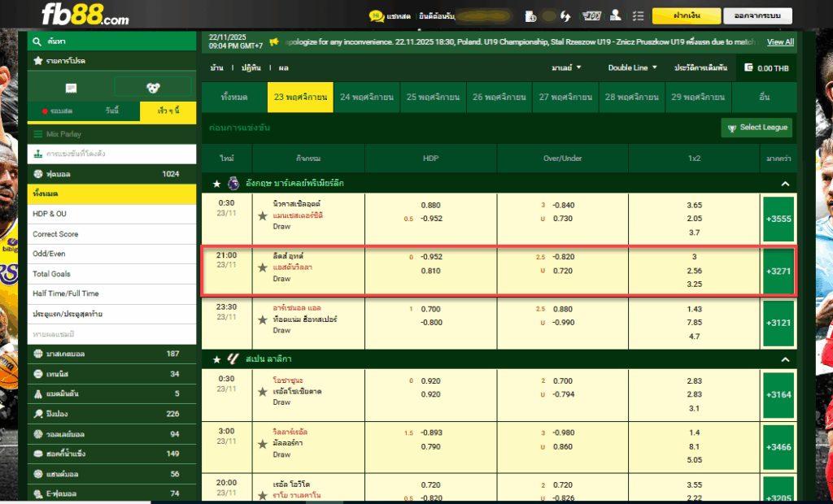
Task: Open ประวัติการเดิมพัน bet history link
Action: (x=700, y=68)
